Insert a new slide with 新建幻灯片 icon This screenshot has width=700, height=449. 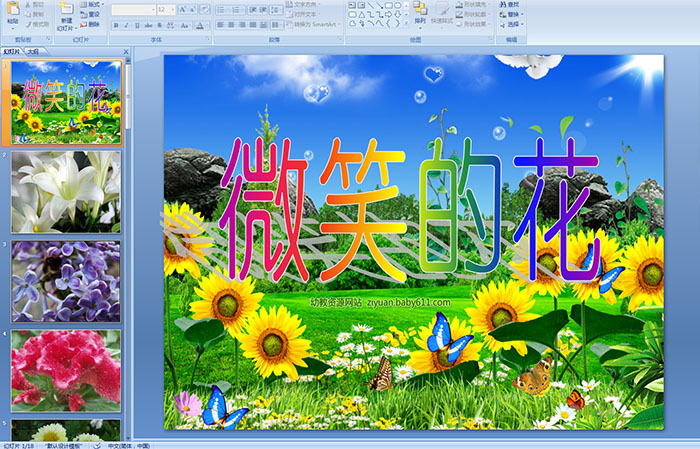coord(67,9)
